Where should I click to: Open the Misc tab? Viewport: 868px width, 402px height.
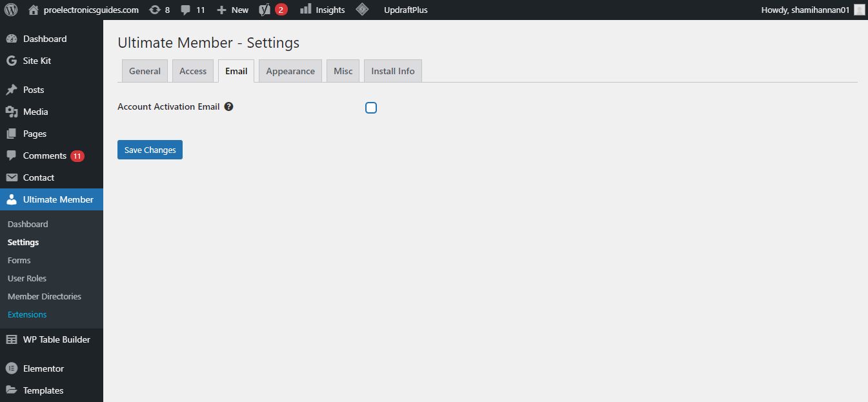[x=343, y=71]
